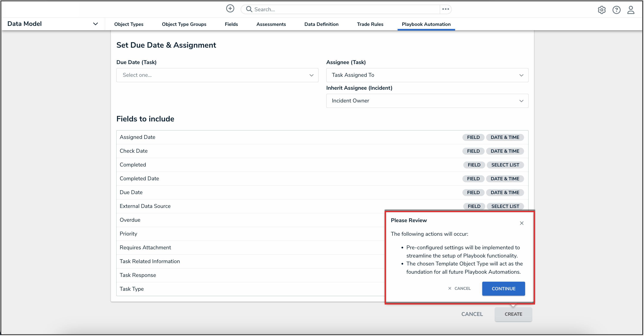This screenshot has width=644, height=336.
Task: Click Cancel inside the Please Review popup
Action: tap(459, 288)
